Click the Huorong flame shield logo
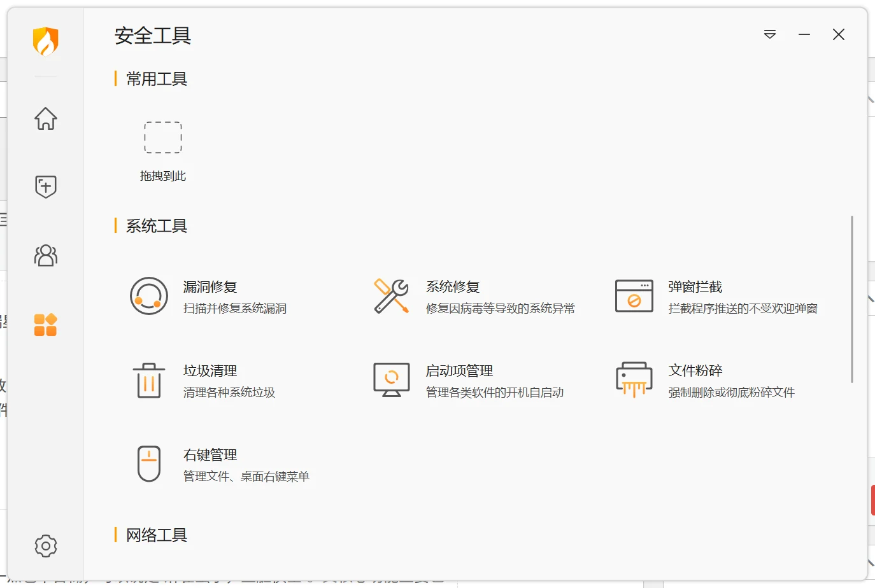Image resolution: width=875 pixels, height=588 pixels. [46, 41]
